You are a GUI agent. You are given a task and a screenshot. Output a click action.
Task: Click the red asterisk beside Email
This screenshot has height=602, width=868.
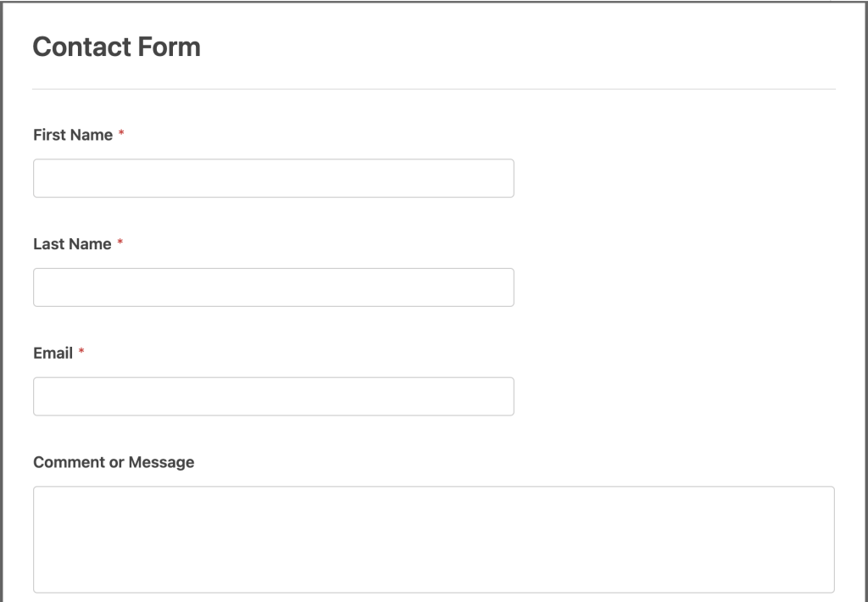tap(82, 353)
